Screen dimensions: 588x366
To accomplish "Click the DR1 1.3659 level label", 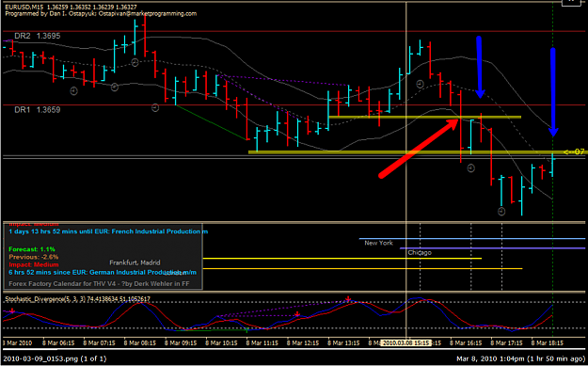I will point(37,110).
